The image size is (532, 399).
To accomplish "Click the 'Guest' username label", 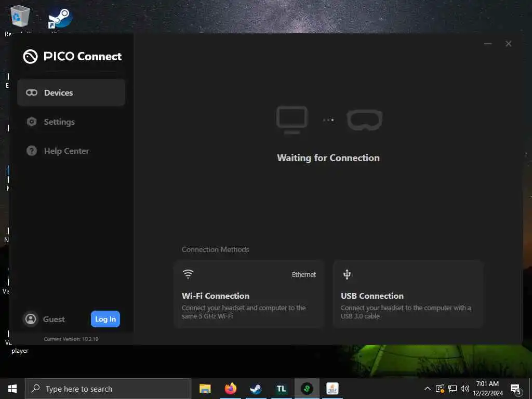I will [54, 320].
